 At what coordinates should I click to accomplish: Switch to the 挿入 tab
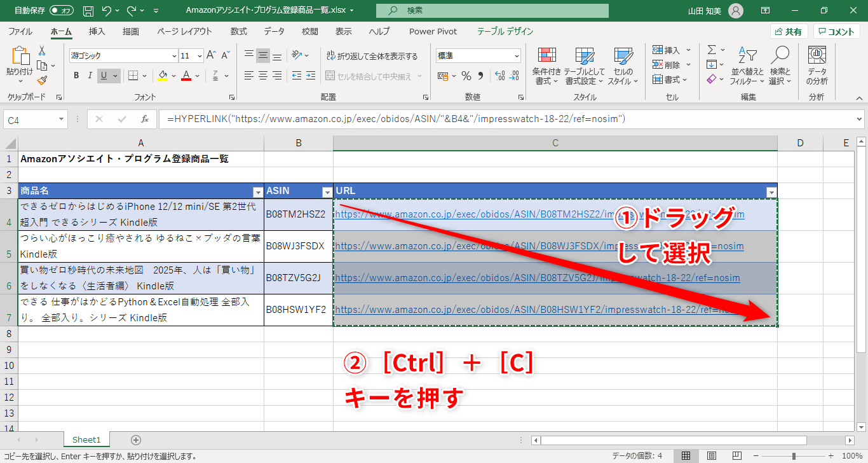click(97, 31)
